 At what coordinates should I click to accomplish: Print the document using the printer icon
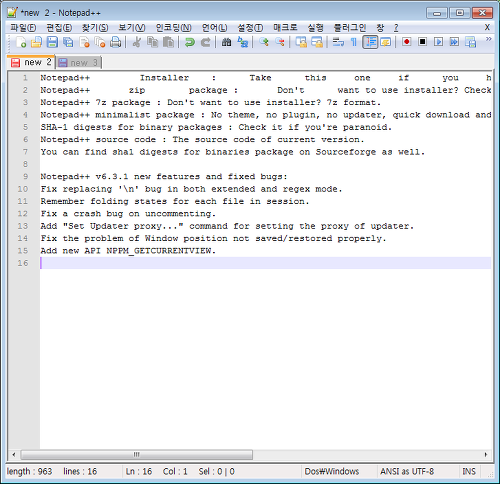click(116, 42)
